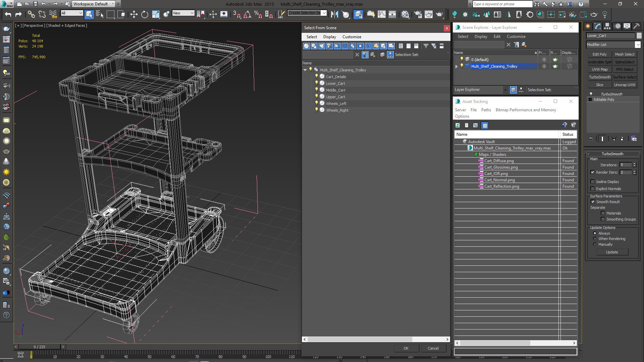Open the Paths menu in Asset Tracking
Viewport: 644px width, 362px height.
coord(486,110)
